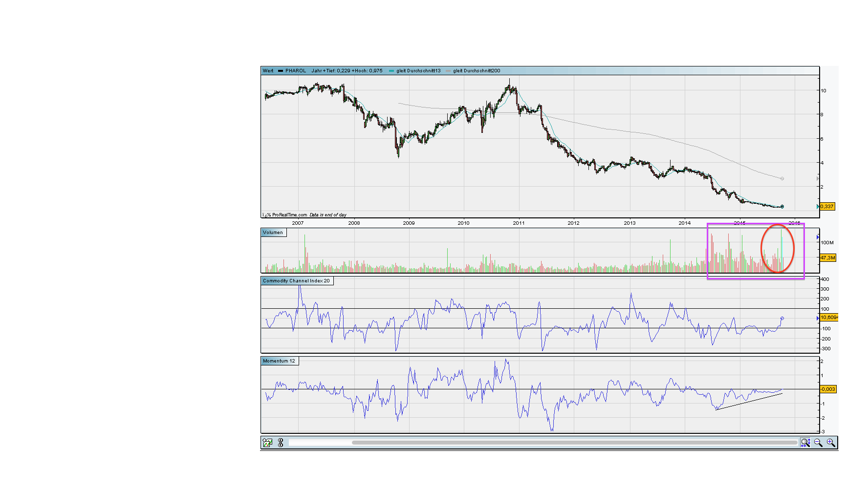Screen dimensions: 868x490
Task: Click the horizontal time scrollbar thumb
Action: [574, 443]
